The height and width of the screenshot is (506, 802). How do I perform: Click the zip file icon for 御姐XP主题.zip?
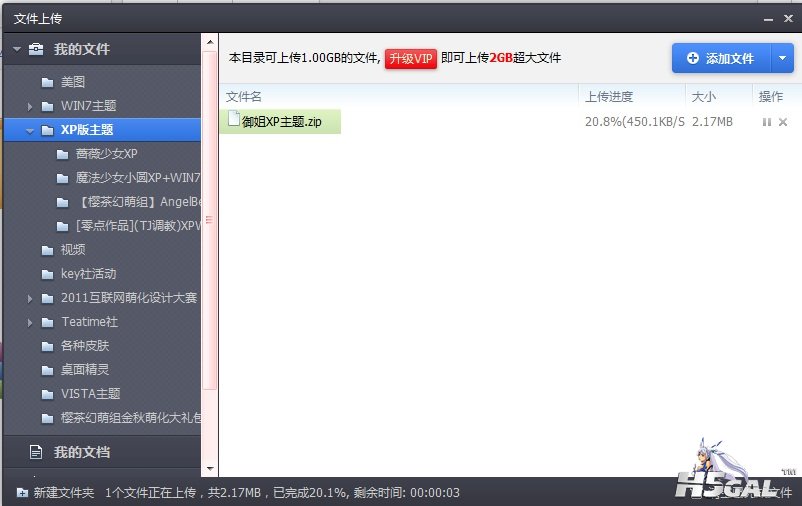pyautogui.click(x=234, y=121)
